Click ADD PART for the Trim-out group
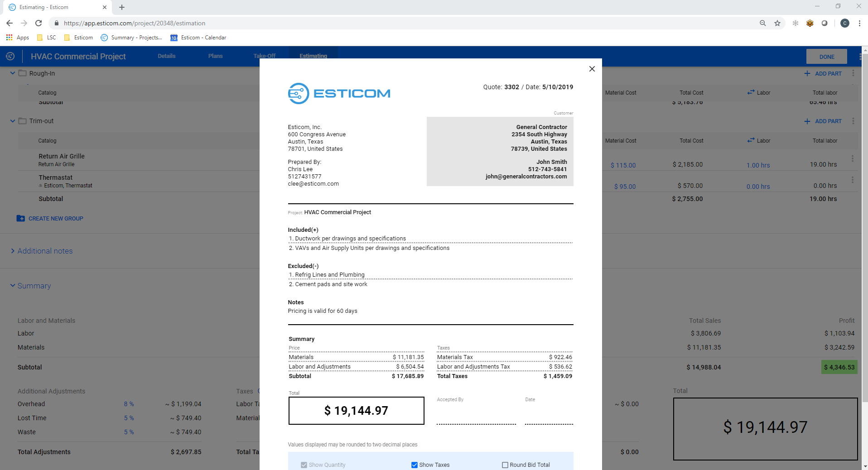The image size is (868, 470). click(823, 121)
